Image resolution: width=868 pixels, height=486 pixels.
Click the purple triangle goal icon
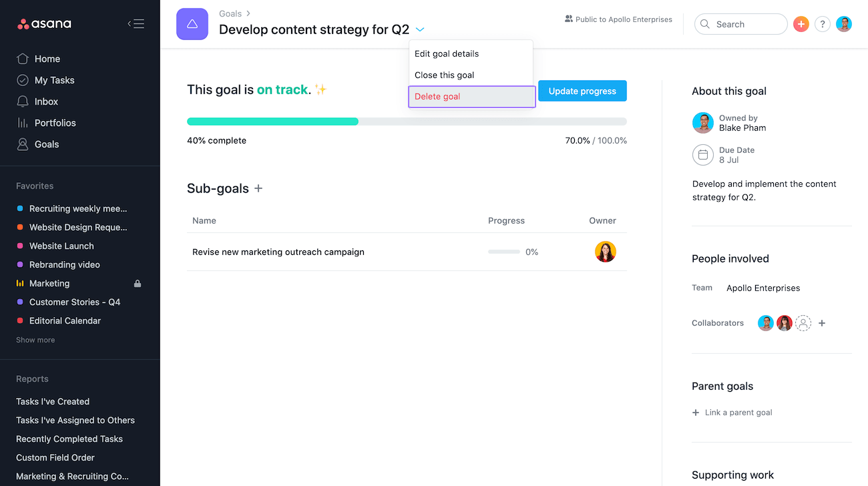192,24
